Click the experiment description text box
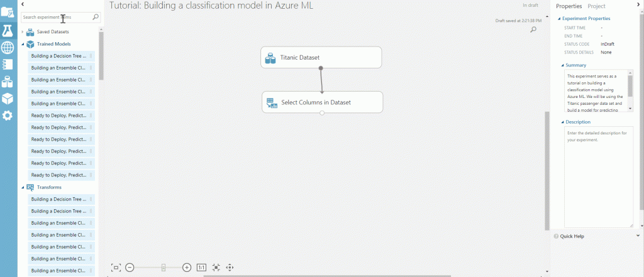Viewport: 644px width, 277px height. pyautogui.click(x=598, y=176)
